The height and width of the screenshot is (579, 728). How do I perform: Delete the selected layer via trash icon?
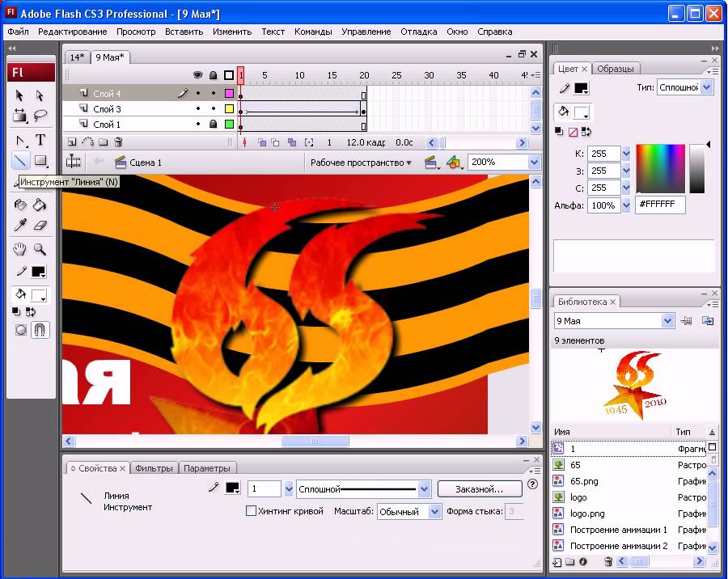[118, 142]
